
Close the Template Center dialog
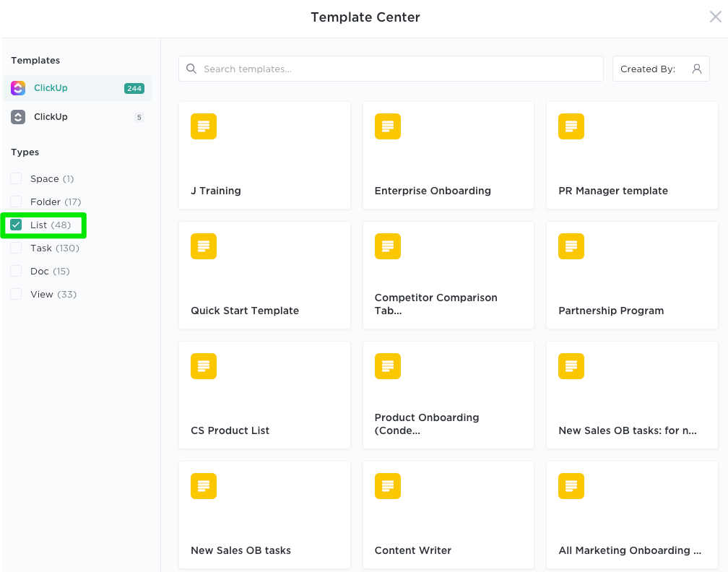(716, 17)
